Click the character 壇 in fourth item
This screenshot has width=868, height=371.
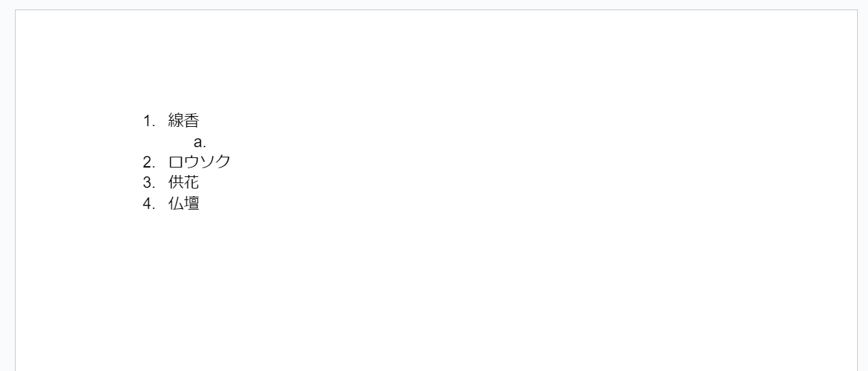(x=192, y=203)
